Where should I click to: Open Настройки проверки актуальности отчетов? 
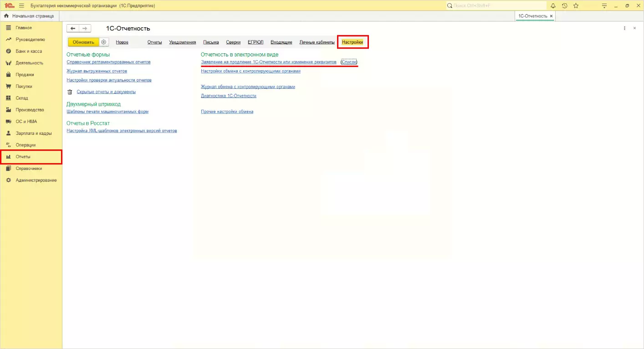[109, 80]
